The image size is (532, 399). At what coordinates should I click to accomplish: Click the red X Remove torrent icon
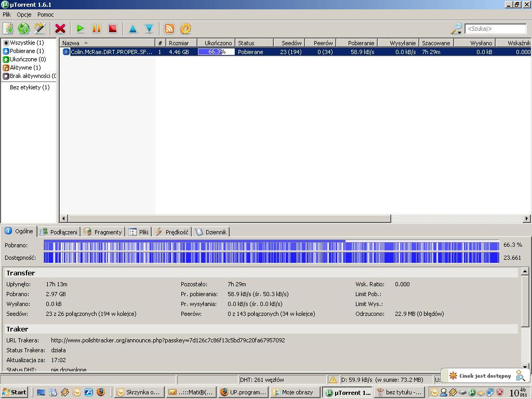click(x=60, y=29)
